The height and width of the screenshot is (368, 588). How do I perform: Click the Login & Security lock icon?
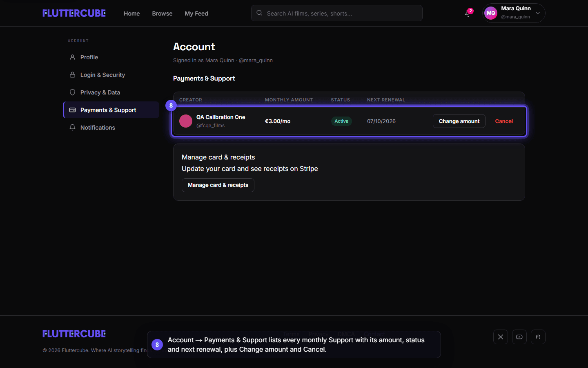click(x=72, y=75)
